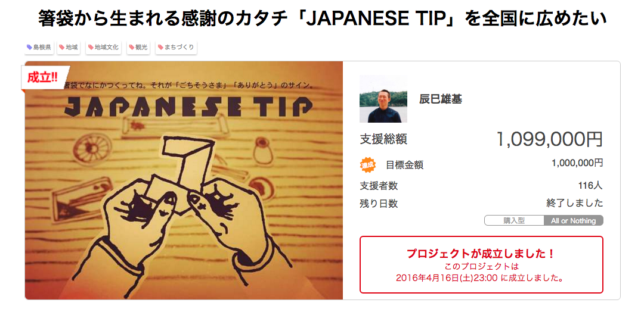
Task: Click the orange 達成 badge icon
Action: click(x=368, y=165)
